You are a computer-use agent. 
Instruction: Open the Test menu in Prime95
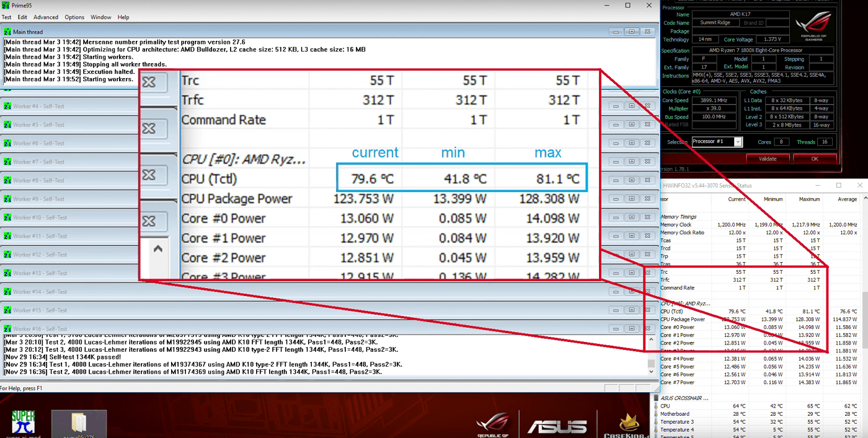point(6,17)
